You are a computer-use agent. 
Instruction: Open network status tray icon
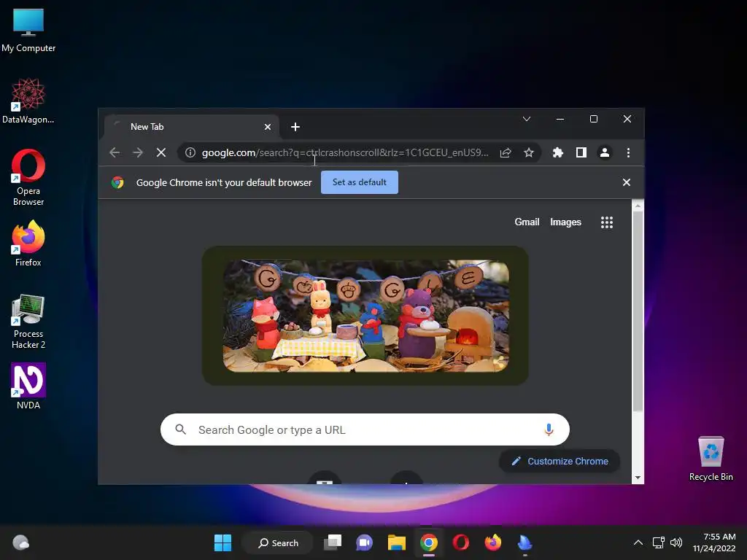[x=659, y=542]
